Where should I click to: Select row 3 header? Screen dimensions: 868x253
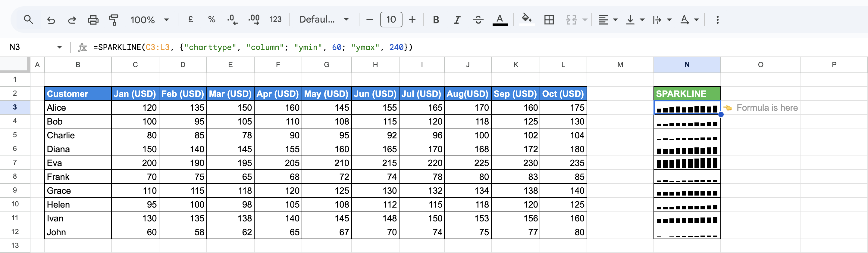[15, 107]
